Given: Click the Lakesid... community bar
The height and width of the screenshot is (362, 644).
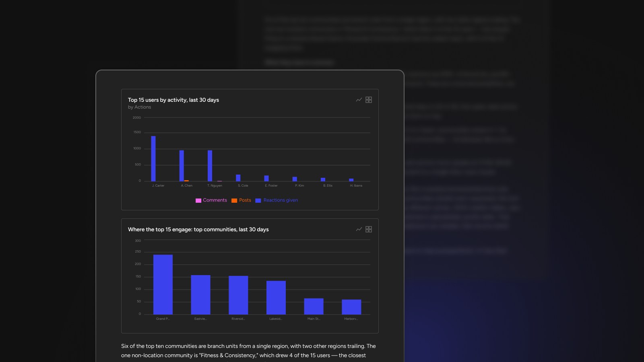Looking at the screenshot, I should (276, 298).
